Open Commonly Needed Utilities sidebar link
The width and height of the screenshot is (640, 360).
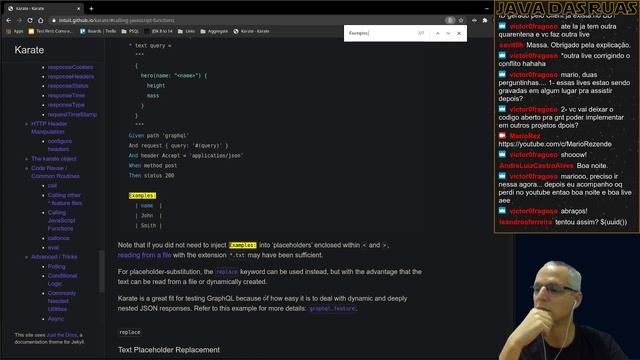click(61, 301)
